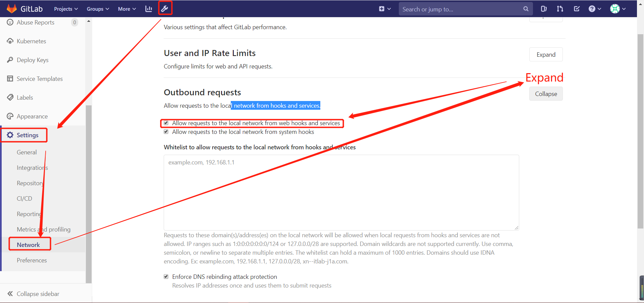
Task: Toggle Enforce DNS rebinding attack protection checkbox
Action: point(166,277)
